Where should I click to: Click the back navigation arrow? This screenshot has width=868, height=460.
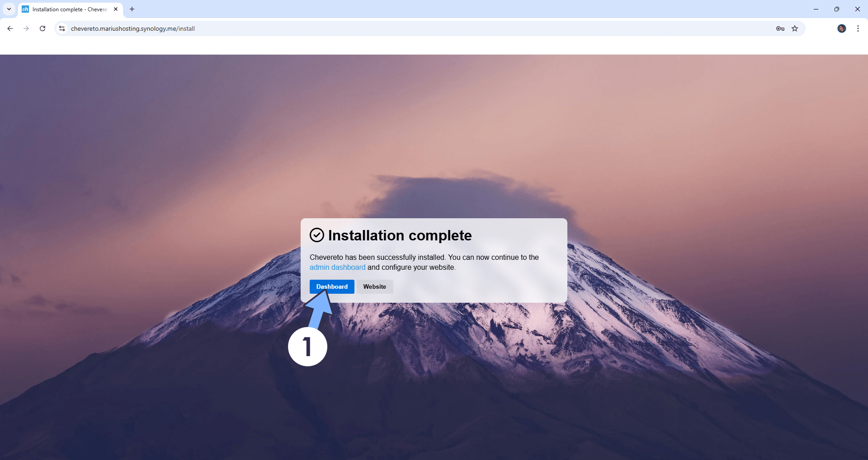click(10, 28)
